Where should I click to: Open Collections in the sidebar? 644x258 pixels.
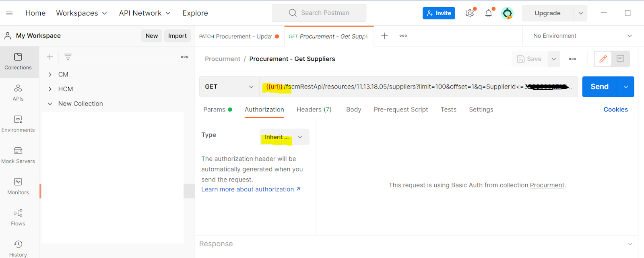(18, 62)
